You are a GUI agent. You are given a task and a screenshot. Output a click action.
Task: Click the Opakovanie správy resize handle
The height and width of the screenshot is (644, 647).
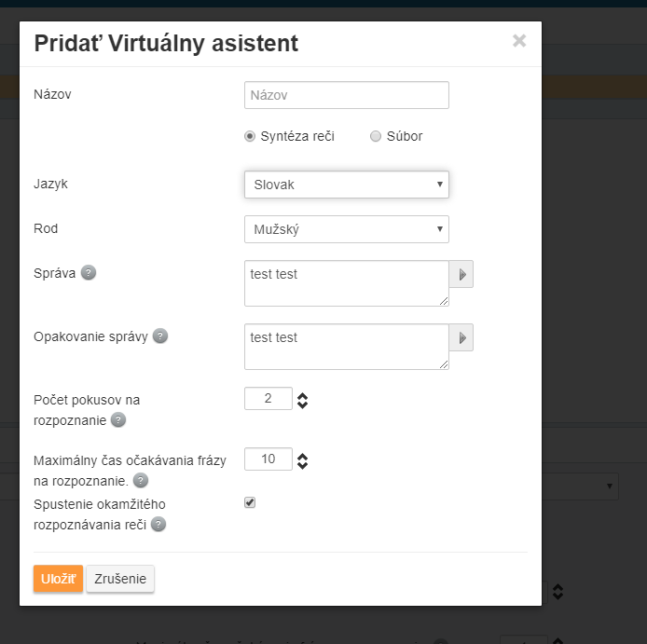tap(444, 364)
